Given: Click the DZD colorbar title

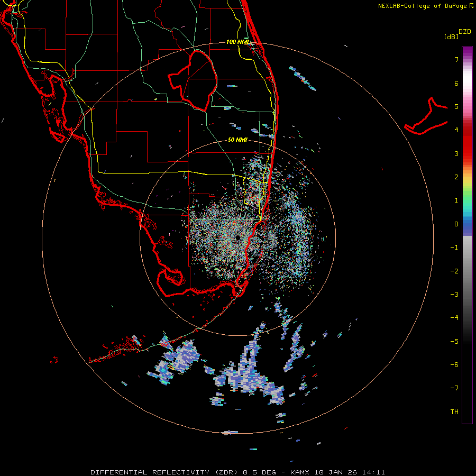Looking at the screenshot, I should pyautogui.click(x=465, y=32).
